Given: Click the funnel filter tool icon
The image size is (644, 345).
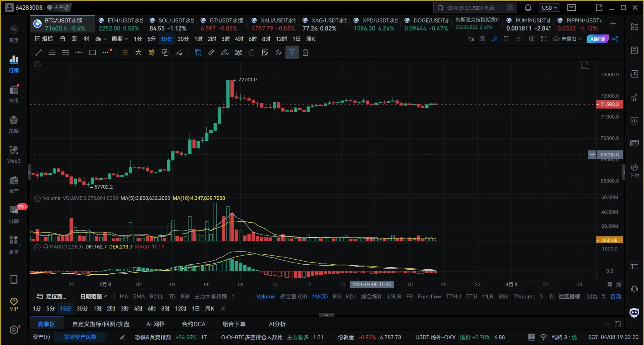Looking at the screenshot, I should coord(292,52).
